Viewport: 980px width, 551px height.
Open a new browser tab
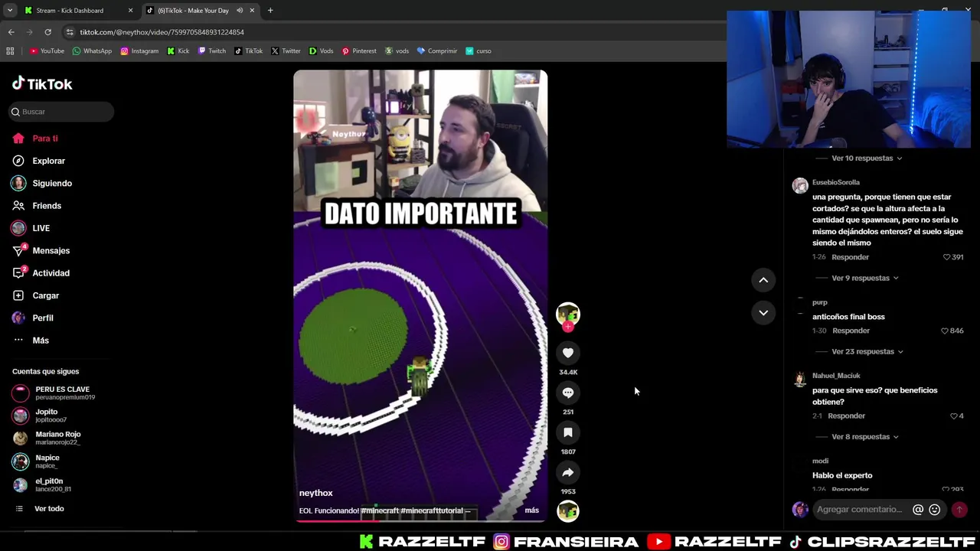click(270, 11)
